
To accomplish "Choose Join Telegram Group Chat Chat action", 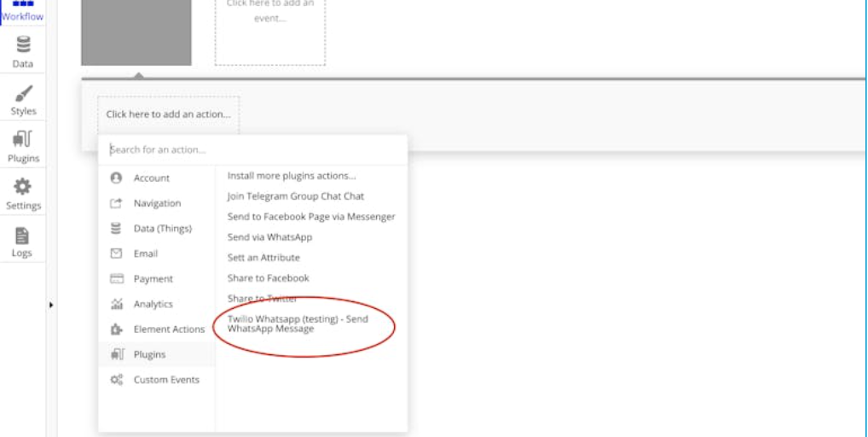I will [x=296, y=196].
